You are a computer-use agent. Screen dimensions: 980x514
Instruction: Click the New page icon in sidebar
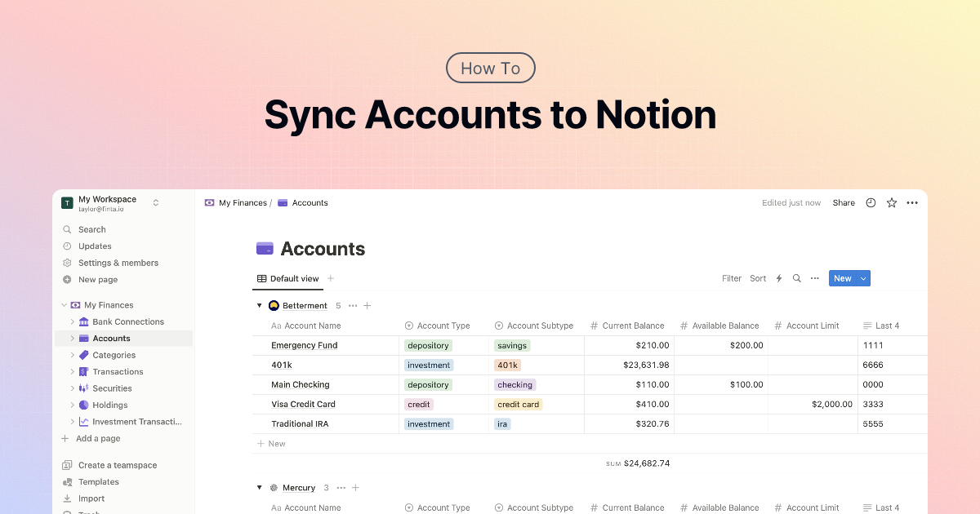click(67, 279)
